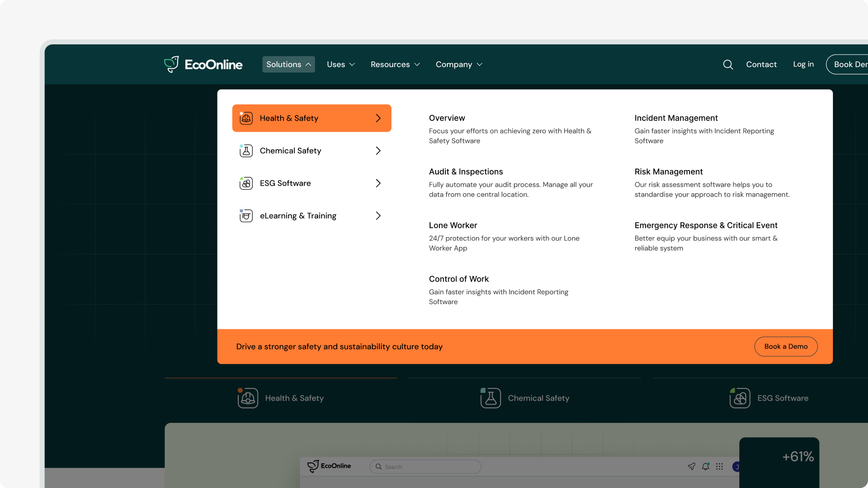Open the Overview link
Screen dimensions: 868x488
pos(447,118)
